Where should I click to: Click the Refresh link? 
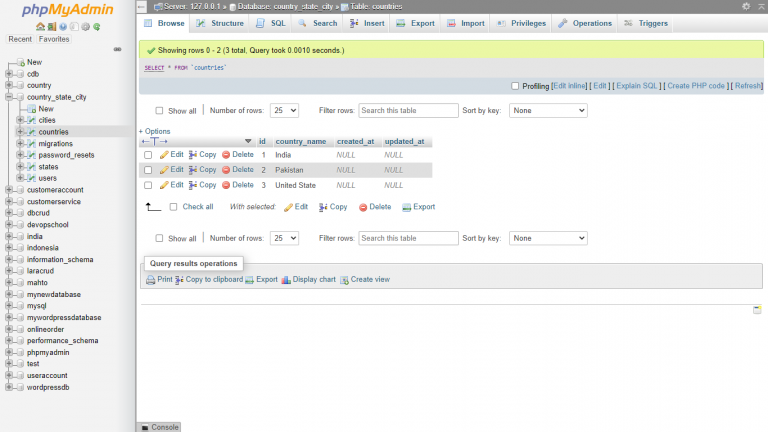tap(748, 86)
